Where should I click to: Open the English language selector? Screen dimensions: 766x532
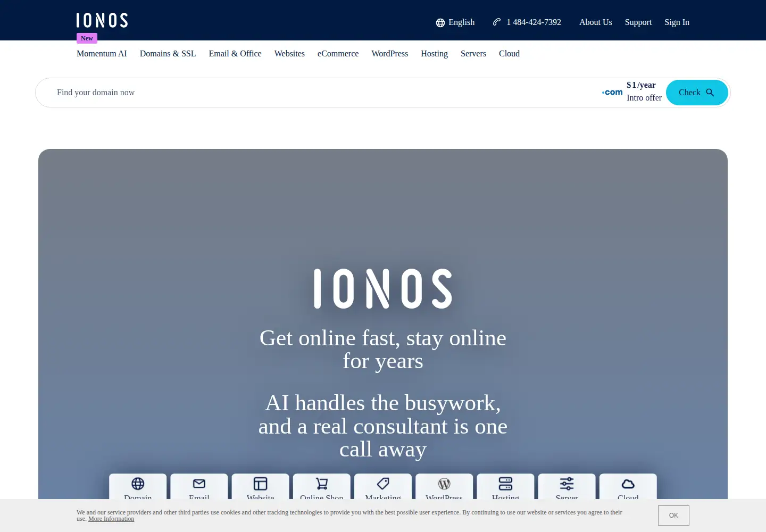click(455, 22)
